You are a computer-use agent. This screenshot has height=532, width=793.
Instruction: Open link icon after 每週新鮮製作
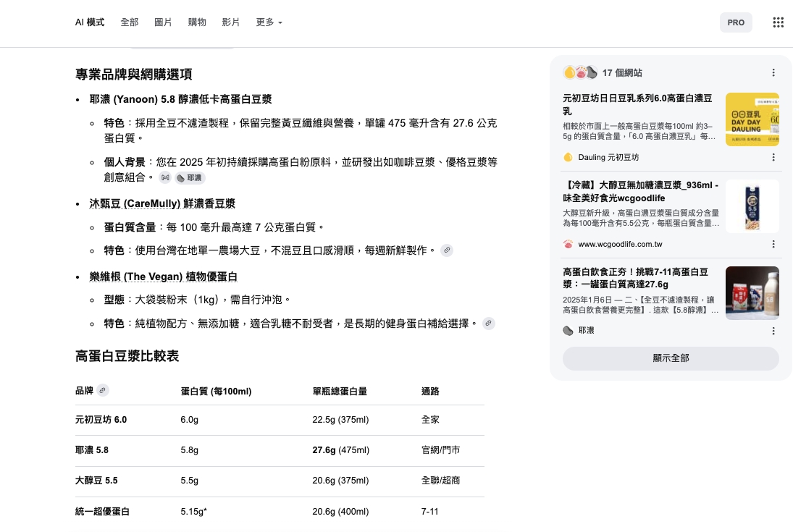click(447, 250)
